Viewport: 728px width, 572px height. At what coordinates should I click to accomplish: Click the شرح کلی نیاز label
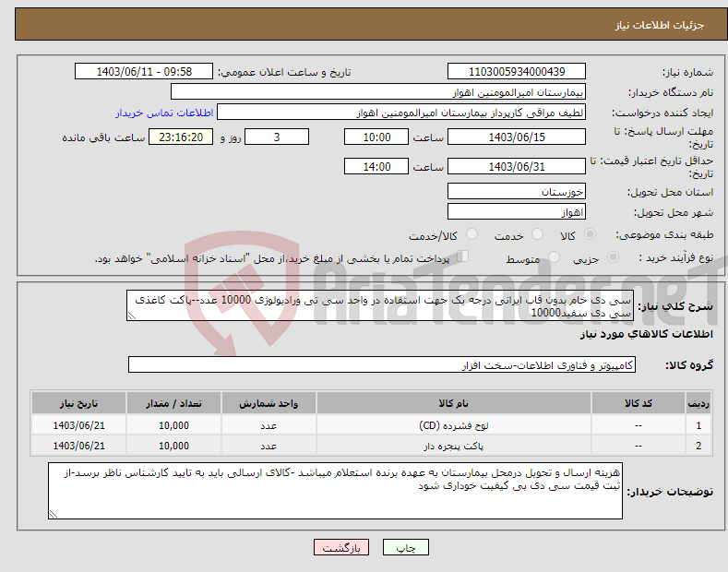(x=675, y=306)
